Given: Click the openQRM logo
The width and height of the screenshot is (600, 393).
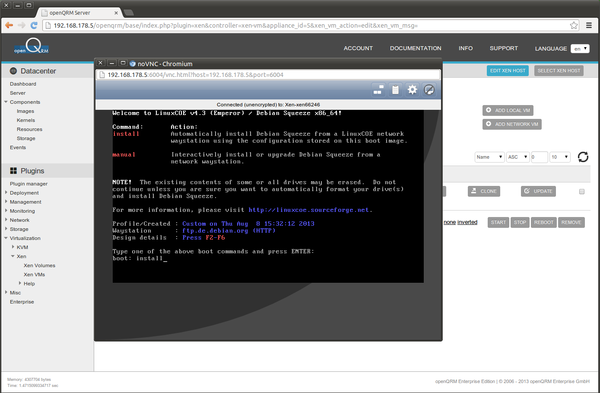Looking at the screenshot, I should [x=31, y=46].
